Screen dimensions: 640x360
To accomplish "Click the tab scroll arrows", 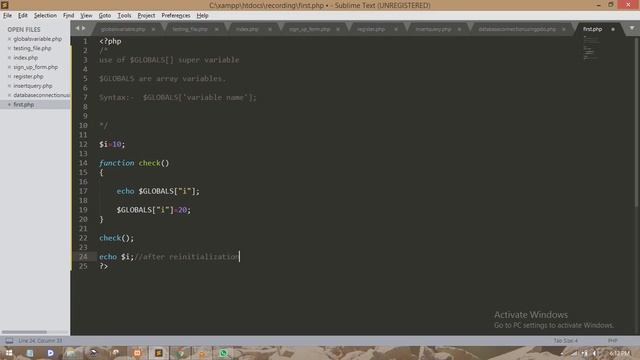I will coord(80,28).
